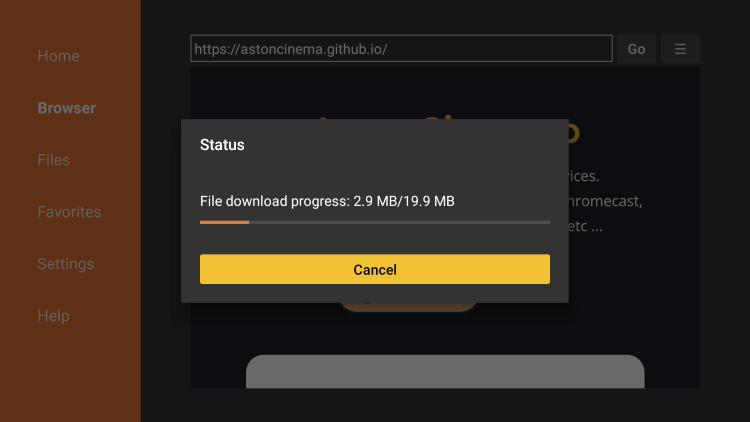Click the 'etc ...' text on webpage
Image resolution: width=750 pixels, height=422 pixels.
point(585,226)
